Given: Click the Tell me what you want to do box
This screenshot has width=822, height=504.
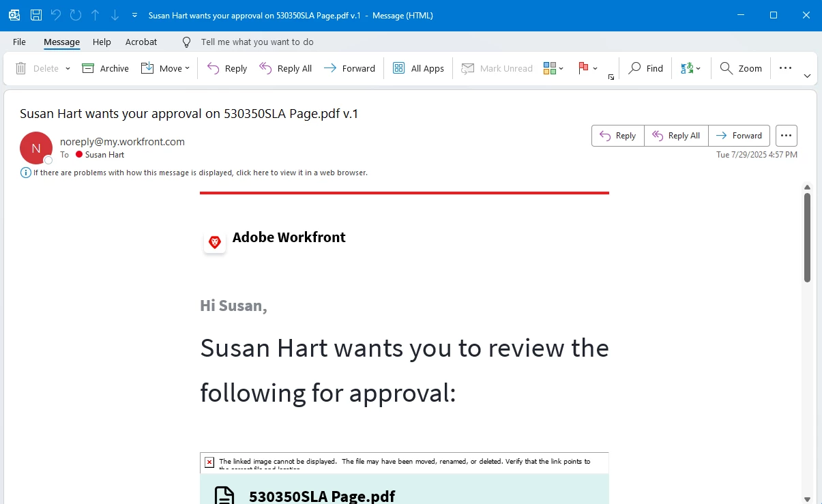Looking at the screenshot, I should click(257, 42).
